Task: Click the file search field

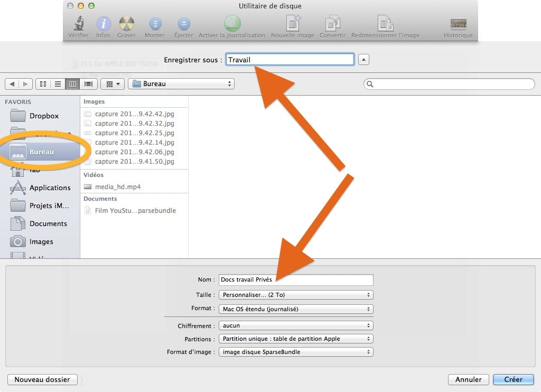Action: (x=449, y=84)
